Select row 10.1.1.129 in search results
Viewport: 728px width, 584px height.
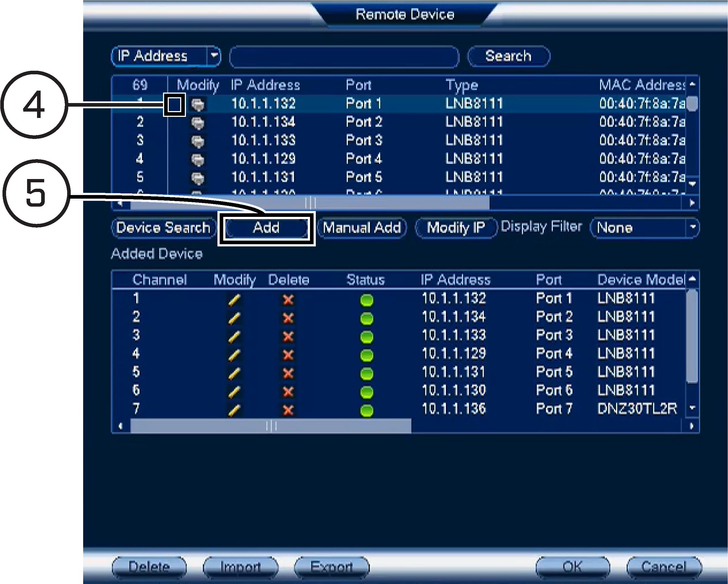399,159
